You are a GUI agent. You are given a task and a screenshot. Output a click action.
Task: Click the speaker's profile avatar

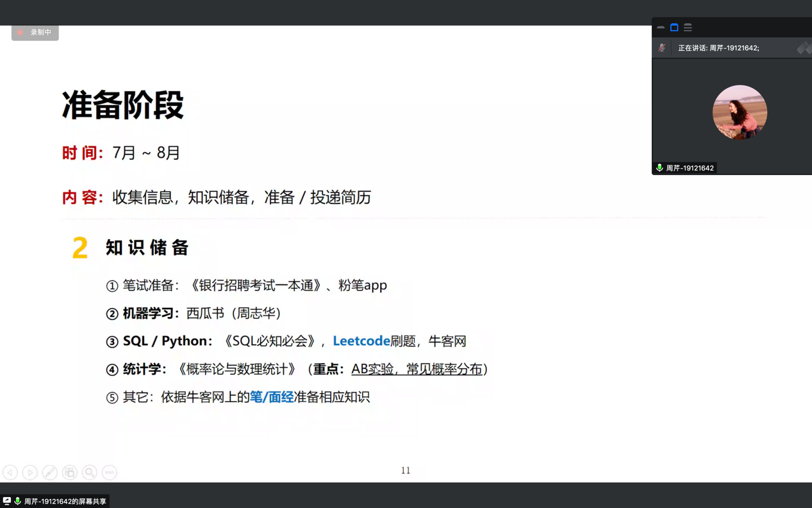click(740, 112)
